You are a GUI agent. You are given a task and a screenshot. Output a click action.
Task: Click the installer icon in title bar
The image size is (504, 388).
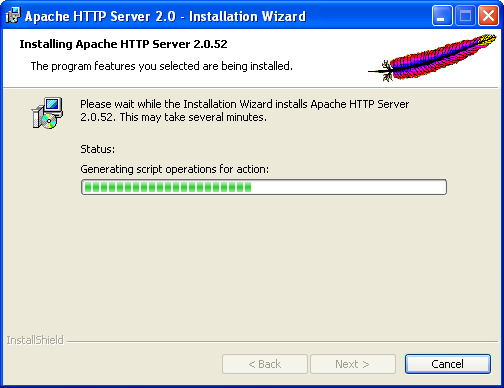pyautogui.click(x=13, y=16)
